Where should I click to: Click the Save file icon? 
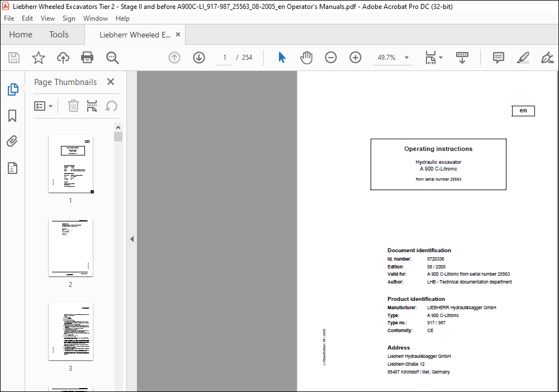[x=14, y=58]
